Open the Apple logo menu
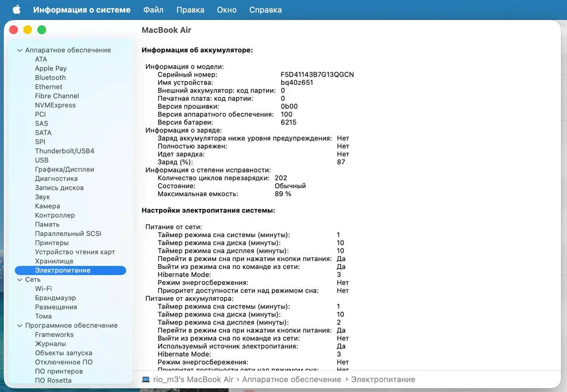567x392 pixels. coord(16,10)
